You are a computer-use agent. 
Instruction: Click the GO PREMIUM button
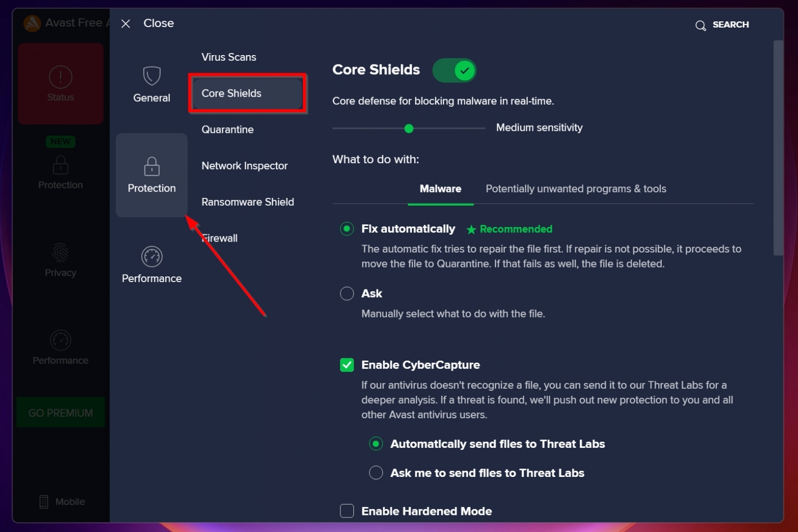click(60, 412)
